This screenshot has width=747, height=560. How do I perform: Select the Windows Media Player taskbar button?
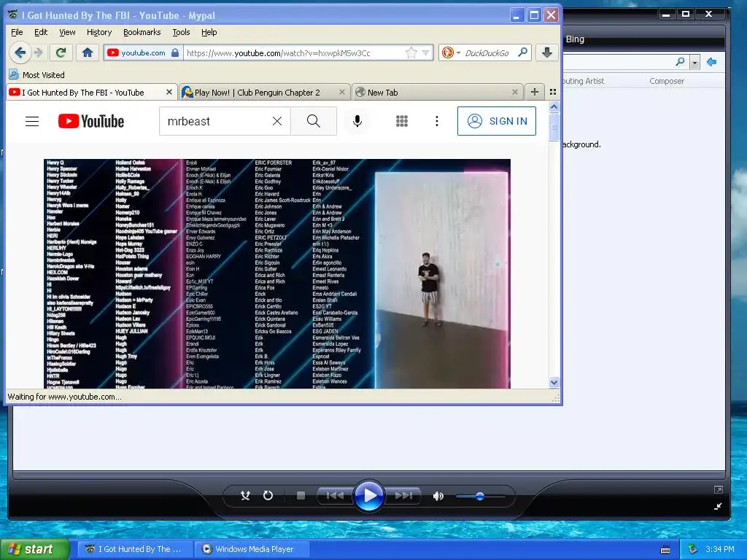pyautogui.click(x=252, y=549)
